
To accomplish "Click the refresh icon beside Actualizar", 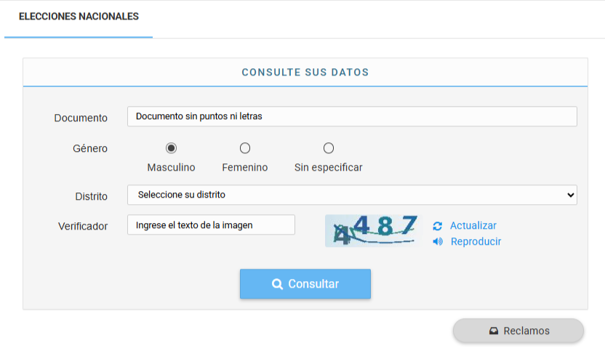I will coord(437,226).
